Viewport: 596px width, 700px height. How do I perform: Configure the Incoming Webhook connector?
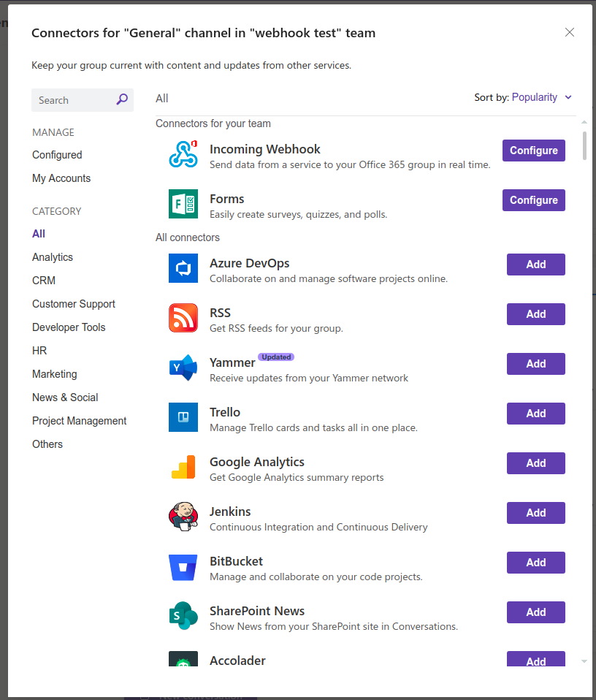tap(533, 151)
